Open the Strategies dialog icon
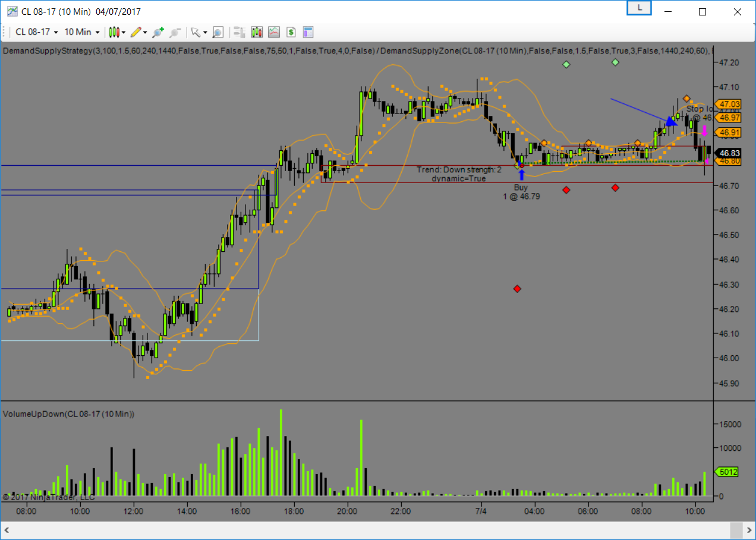The width and height of the screenshot is (756, 540). (291, 32)
